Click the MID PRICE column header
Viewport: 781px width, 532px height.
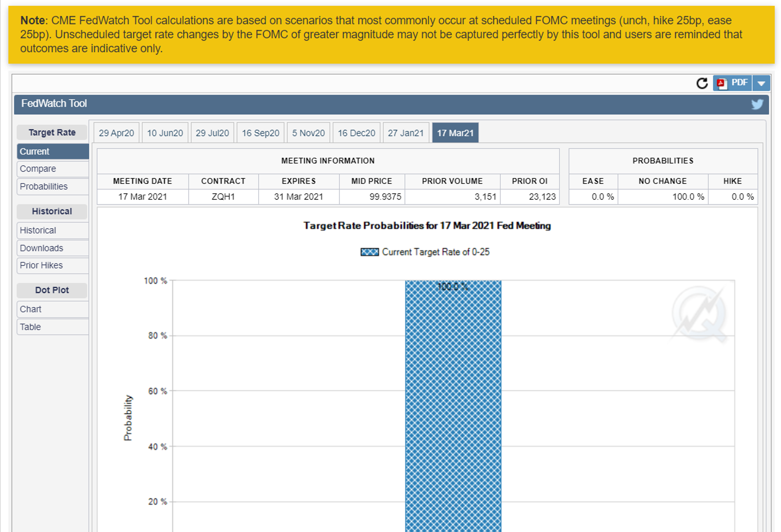click(x=372, y=181)
